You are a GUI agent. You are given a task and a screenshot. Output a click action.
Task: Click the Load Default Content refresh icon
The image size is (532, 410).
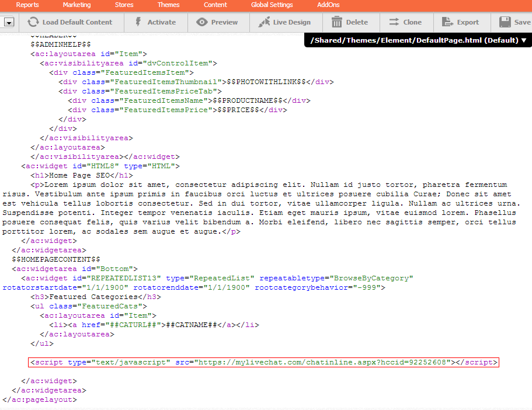(33, 22)
